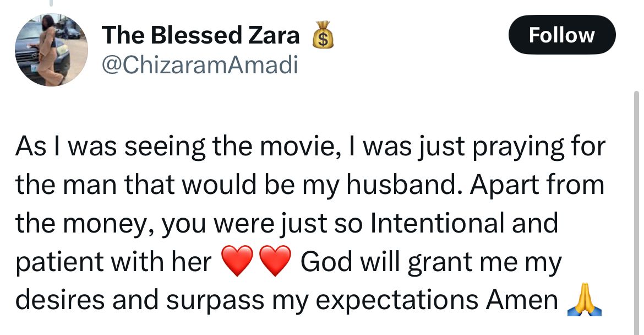644x335 pixels.
Task: Click the first red heart emoji
Action: click(237, 261)
